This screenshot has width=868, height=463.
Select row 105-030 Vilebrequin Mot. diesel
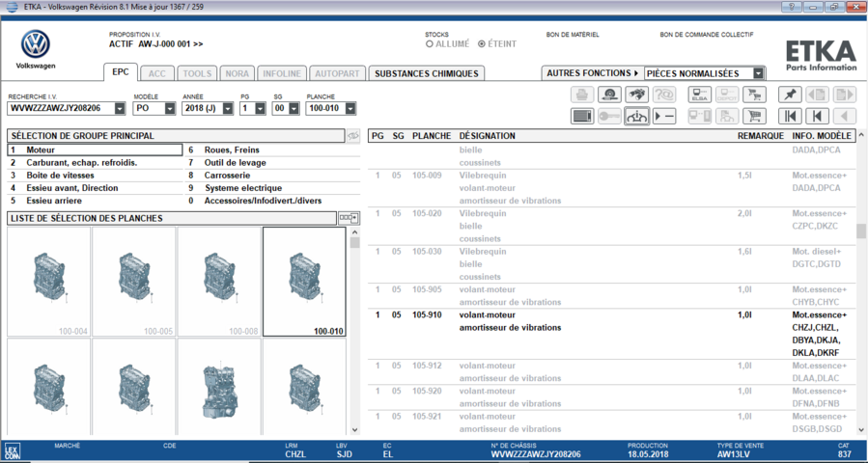pyautogui.click(x=612, y=264)
